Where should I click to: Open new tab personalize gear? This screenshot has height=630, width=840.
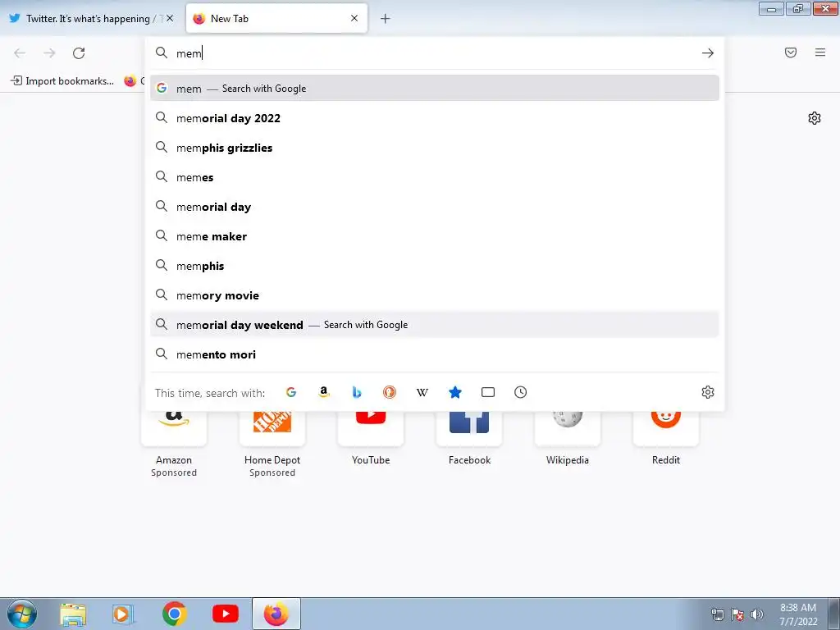click(x=815, y=118)
